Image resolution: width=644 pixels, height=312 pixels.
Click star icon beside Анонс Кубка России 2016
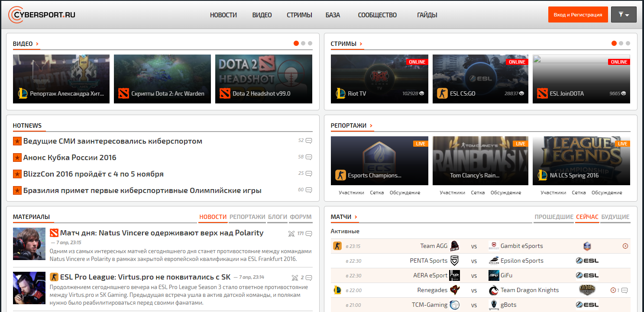coord(17,158)
